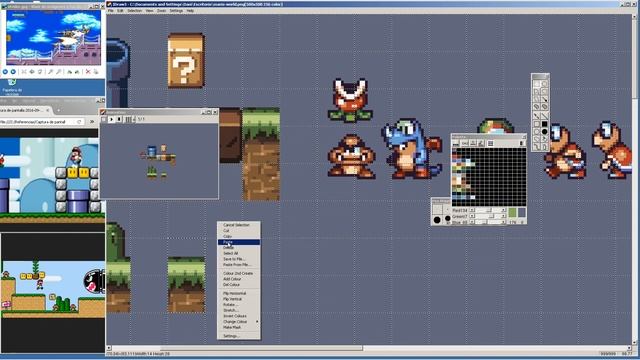Adjust the Blue colour slider
The image size is (640, 360).
(488, 222)
